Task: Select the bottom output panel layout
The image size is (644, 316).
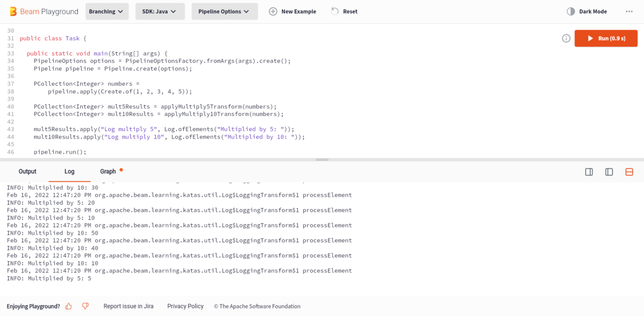Action: pyautogui.click(x=629, y=172)
